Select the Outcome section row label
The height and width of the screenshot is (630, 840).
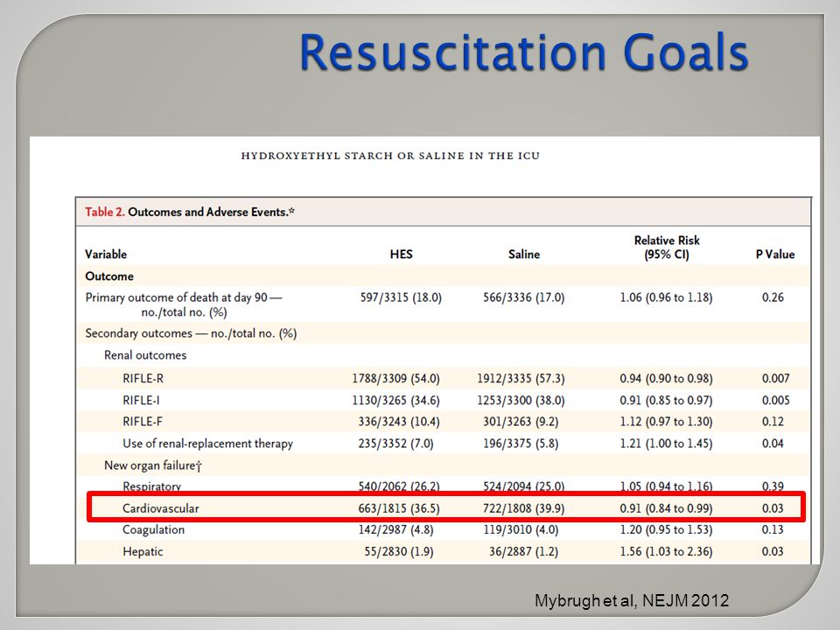pos(109,276)
